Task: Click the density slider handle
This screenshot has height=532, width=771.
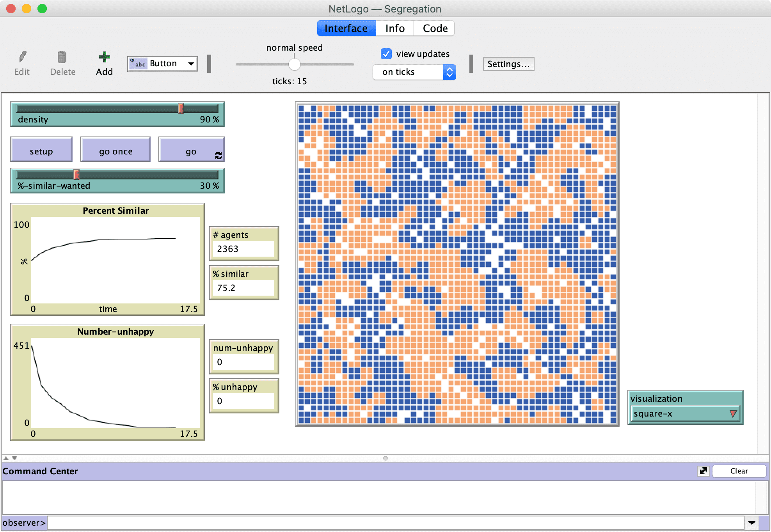Action: tap(181, 108)
